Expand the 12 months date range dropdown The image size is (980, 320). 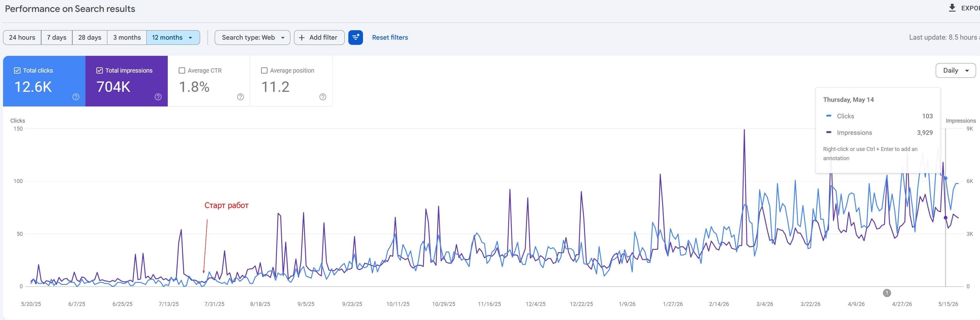(173, 37)
